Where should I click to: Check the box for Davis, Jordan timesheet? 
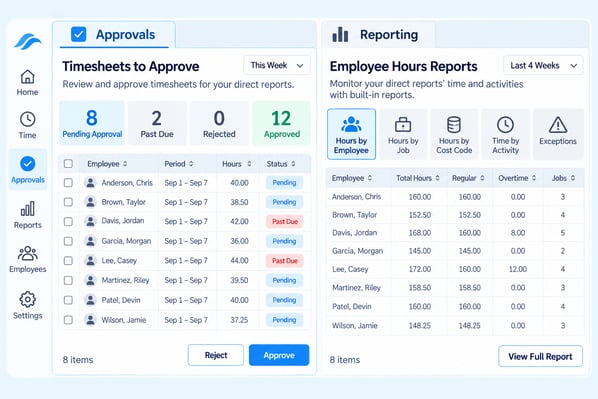[x=68, y=221]
